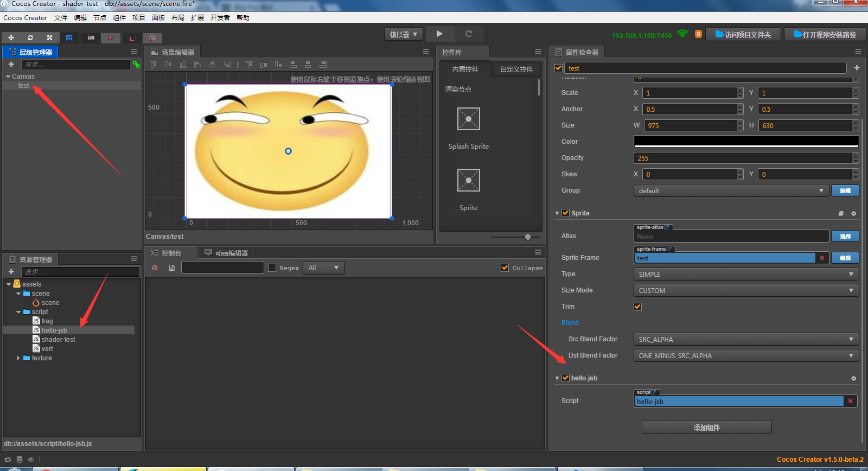Select the hello-jsb script asset

[54, 330]
